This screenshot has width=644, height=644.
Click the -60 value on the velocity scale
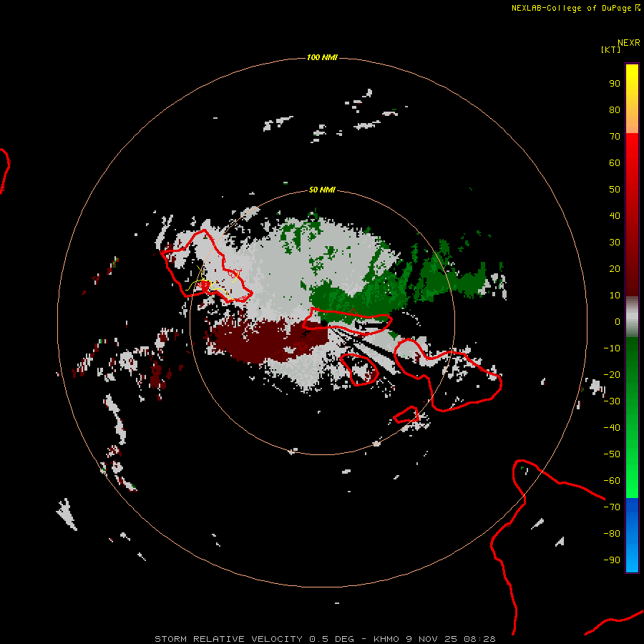pyautogui.click(x=612, y=481)
